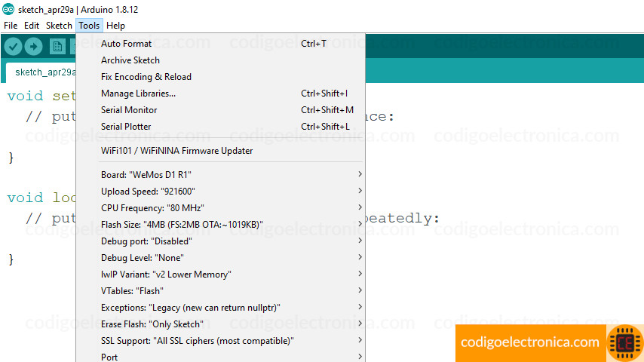Expand Board: "WeMos D1 R1" submenu
644x362 pixels.
(220, 175)
